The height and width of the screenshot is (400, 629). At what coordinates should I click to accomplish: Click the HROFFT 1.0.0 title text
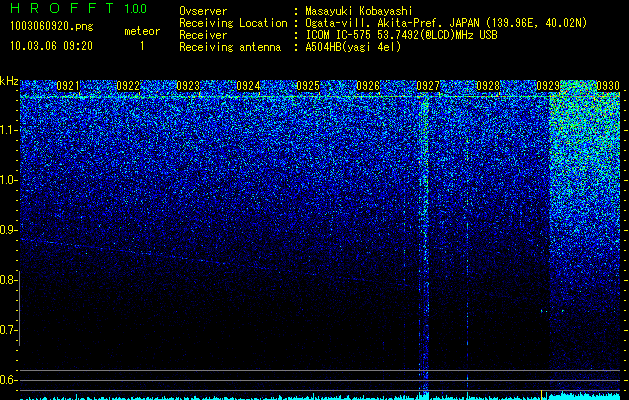(x=78, y=8)
